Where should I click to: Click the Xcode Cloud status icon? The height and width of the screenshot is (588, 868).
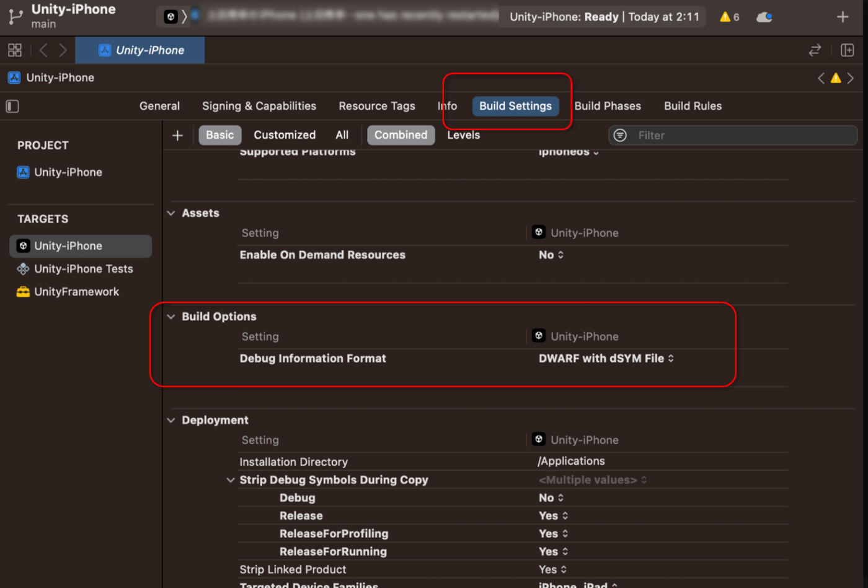[764, 17]
